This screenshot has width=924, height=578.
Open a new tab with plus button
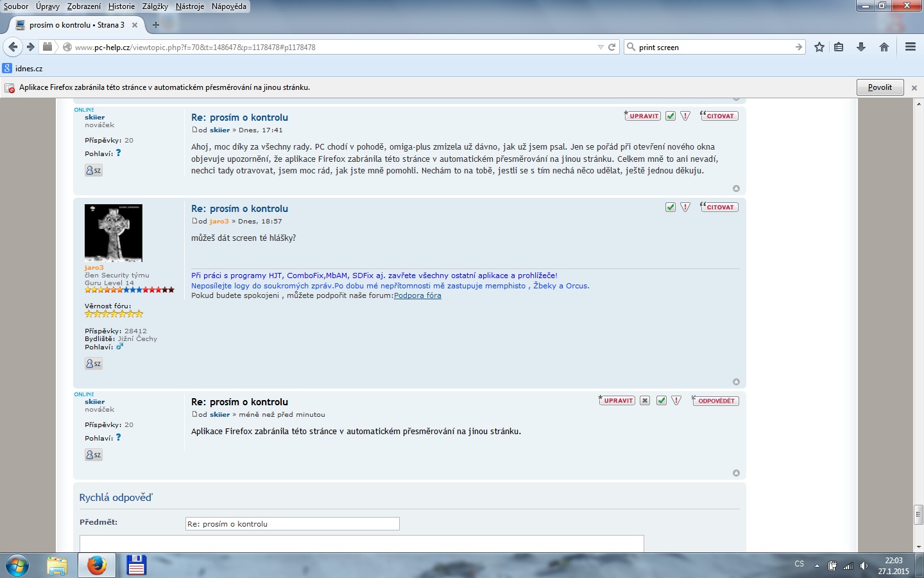tap(155, 25)
